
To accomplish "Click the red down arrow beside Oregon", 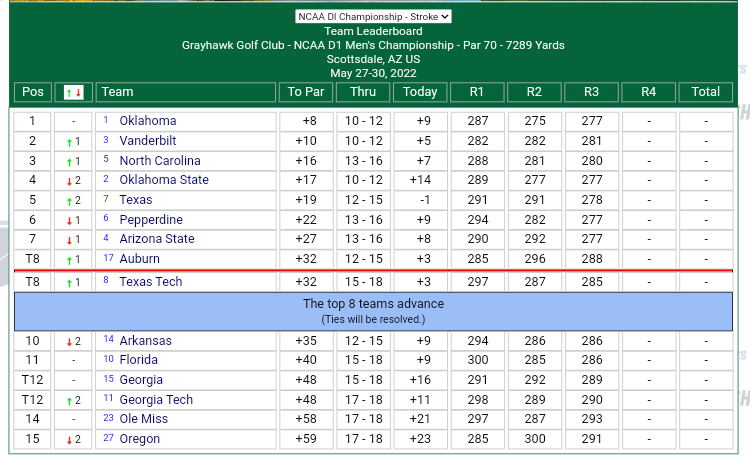I will pyautogui.click(x=68, y=440).
